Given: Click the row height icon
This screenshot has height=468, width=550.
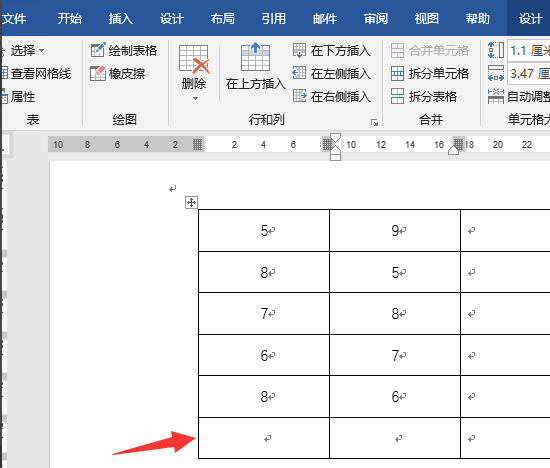Looking at the screenshot, I should (496, 50).
